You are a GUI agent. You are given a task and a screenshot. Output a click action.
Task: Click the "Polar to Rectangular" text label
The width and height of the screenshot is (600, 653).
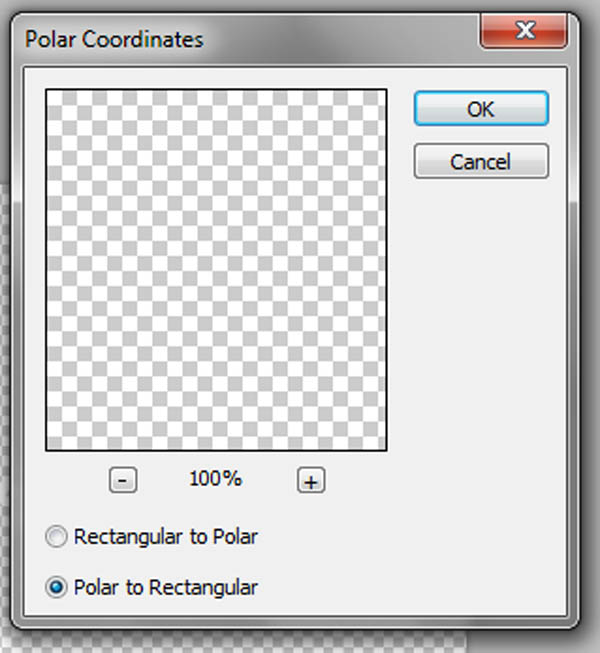(x=165, y=587)
